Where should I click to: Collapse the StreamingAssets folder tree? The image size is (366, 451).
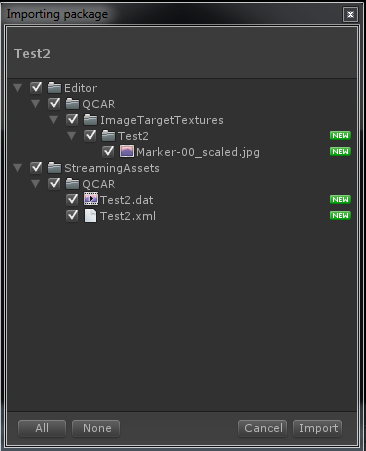point(18,168)
